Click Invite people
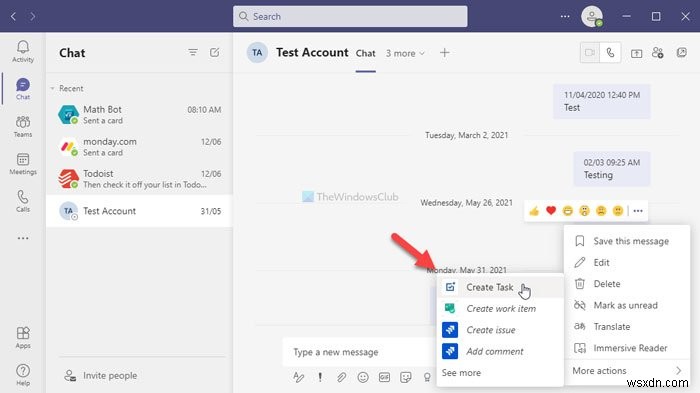Image resolution: width=700 pixels, height=393 pixels. point(100,376)
